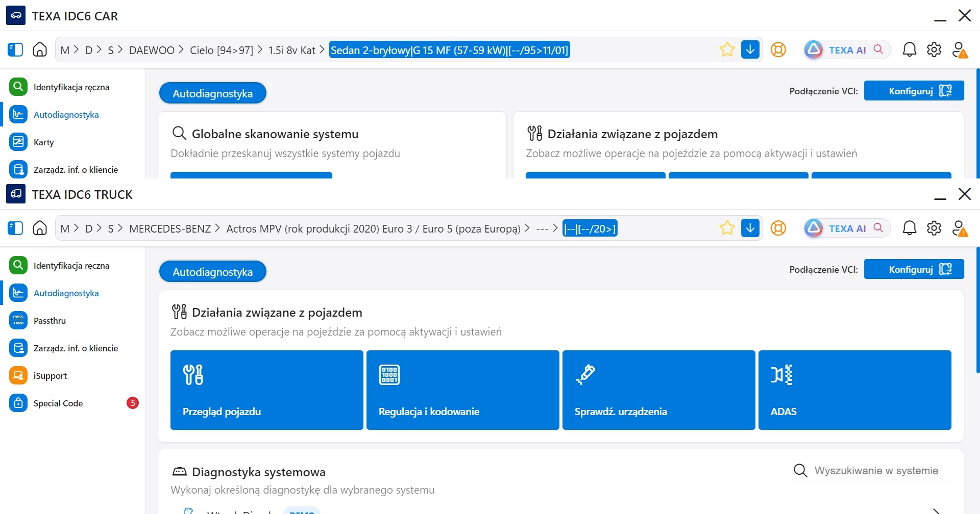
Task: Launch TEXA AI search in TRUCK window
Action: coord(847,228)
